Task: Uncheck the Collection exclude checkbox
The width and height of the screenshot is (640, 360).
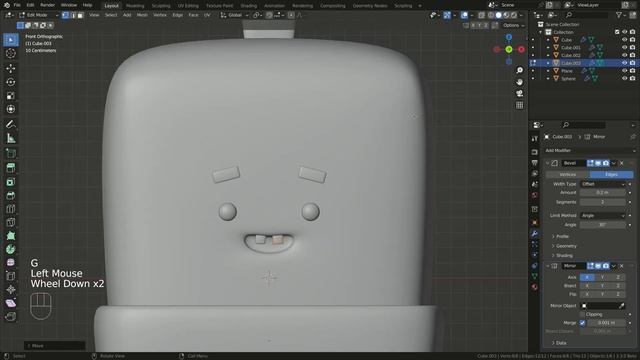Action: (x=617, y=32)
